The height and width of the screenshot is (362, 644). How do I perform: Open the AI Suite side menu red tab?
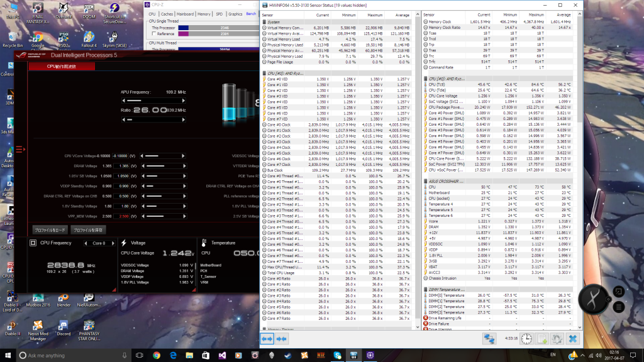click(x=20, y=149)
